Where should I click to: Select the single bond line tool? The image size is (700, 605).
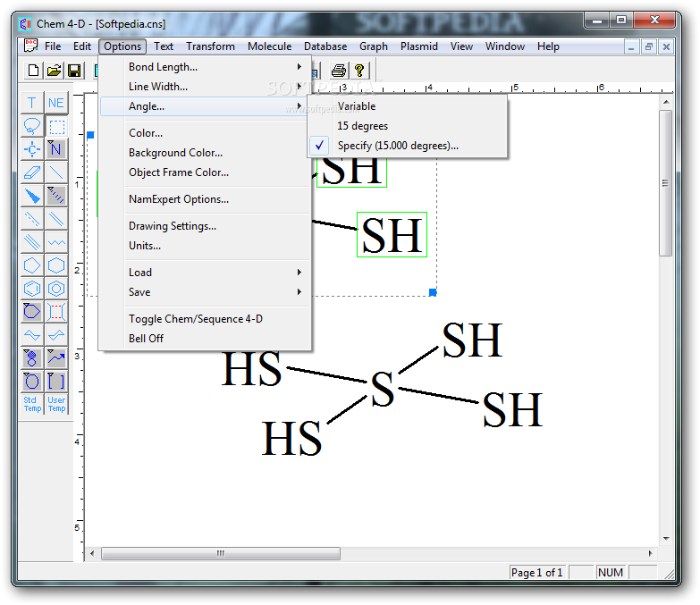point(56,172)
